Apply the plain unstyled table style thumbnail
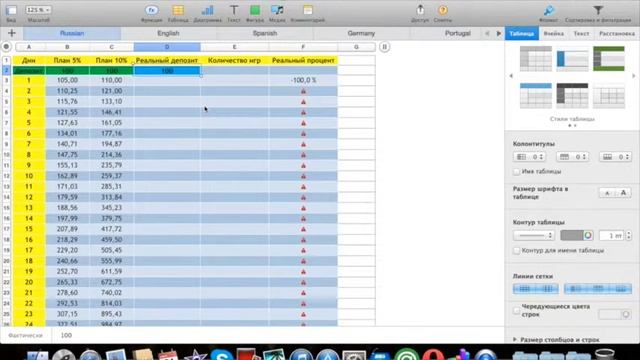The height and width of the screenshot is (360, 640). coord(609,96)
